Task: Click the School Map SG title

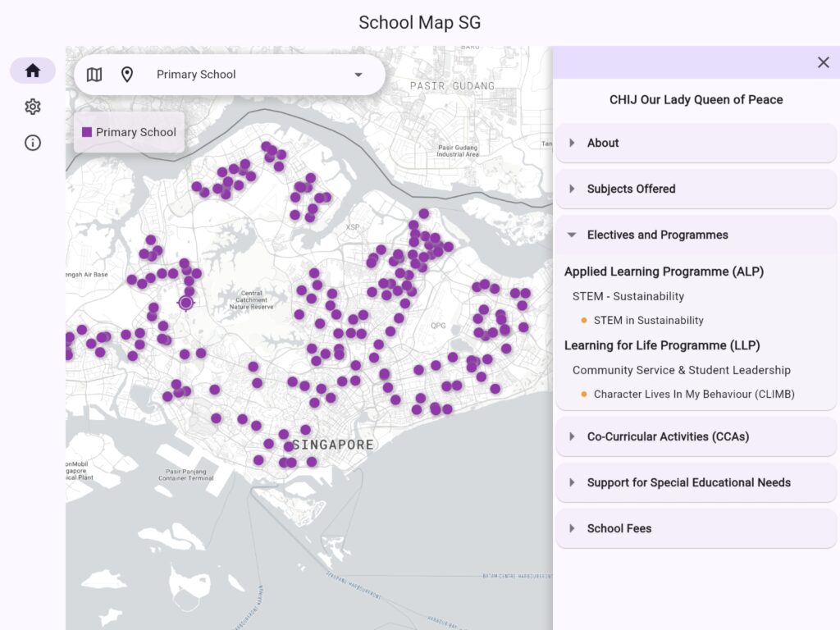Action: 419,22
